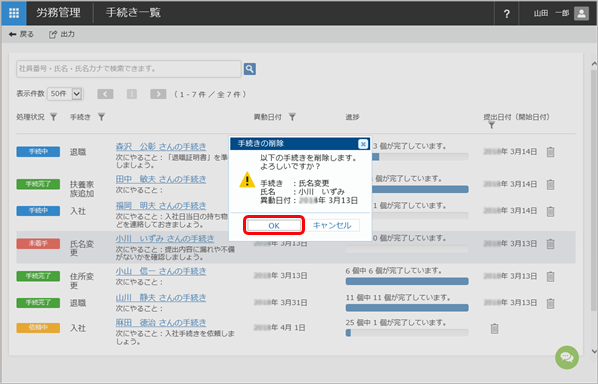Click the 3月31日 transfer date
Image resolution: width=598 pixels, height=384 pixels.
pos(281,303)
